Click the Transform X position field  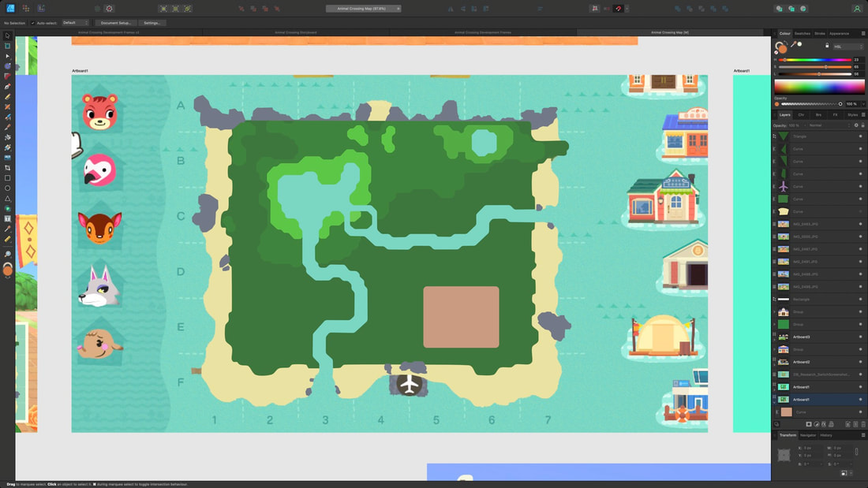(x=813, y=448)
